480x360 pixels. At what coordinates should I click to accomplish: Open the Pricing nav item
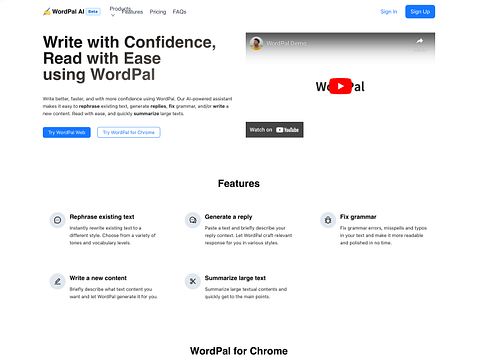click(158, 12)
